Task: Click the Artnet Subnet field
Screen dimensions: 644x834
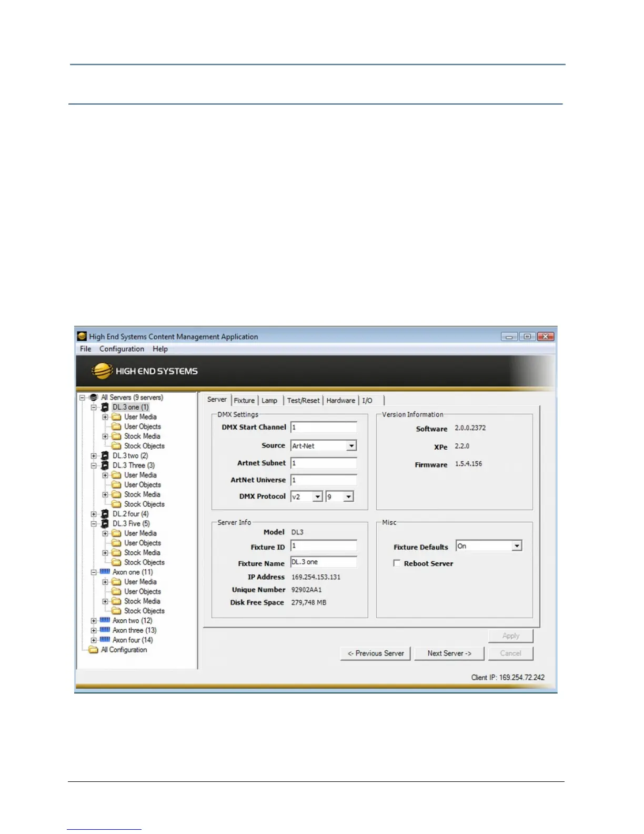Action: 324,463
